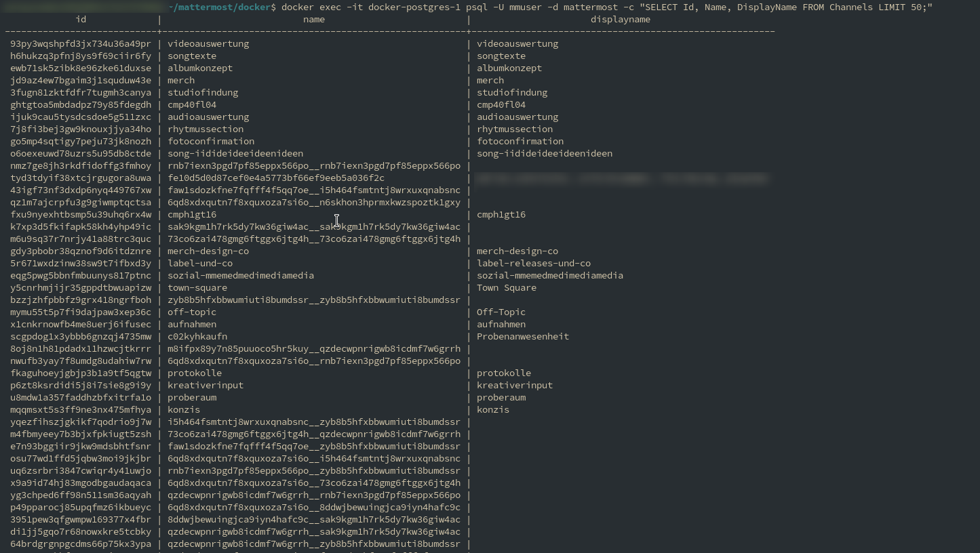This screenshot has width=980, height=553.
Task: Select 'kreativerinput' in the displayname column
Action: click(515, 385)
